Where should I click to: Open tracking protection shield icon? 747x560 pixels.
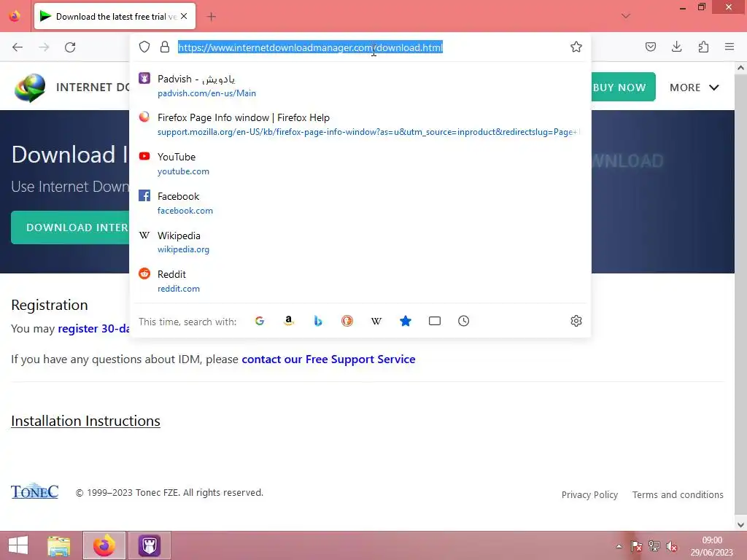[x=144, y=47]
